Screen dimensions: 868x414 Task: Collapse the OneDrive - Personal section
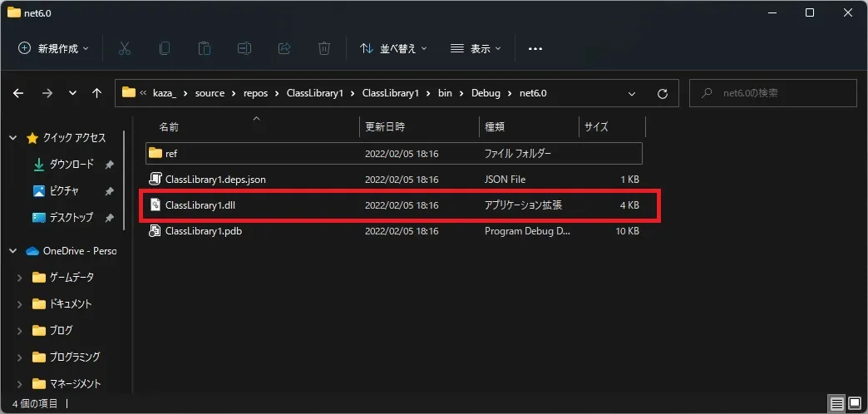point(13,251)
